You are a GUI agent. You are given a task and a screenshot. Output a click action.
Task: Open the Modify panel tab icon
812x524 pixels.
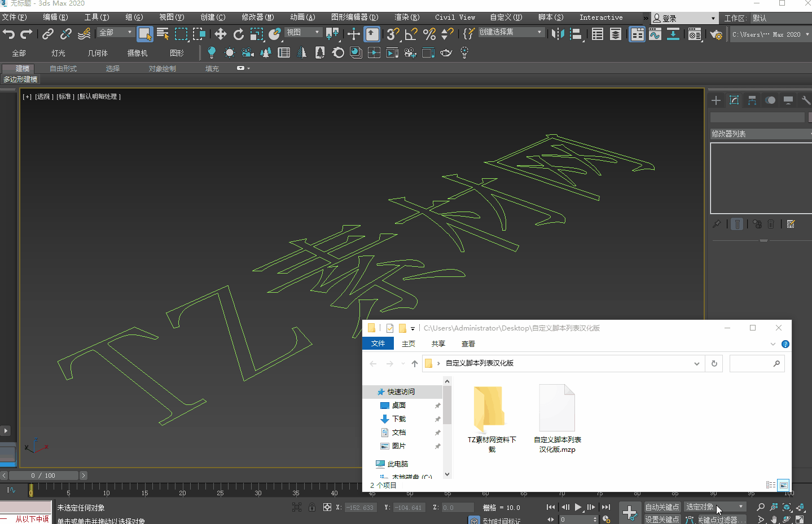click(734, 100)
